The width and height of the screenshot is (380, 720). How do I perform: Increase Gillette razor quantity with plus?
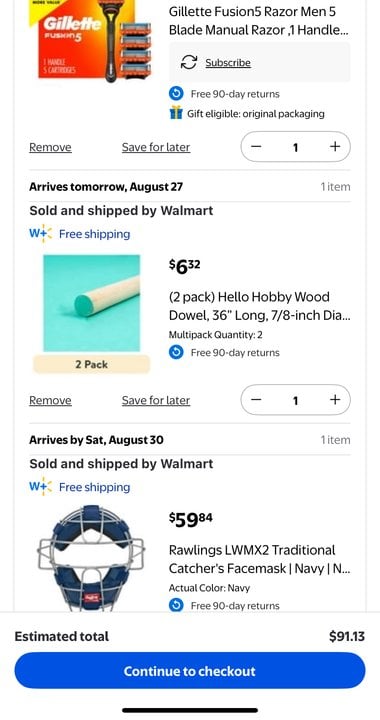[335, 147]
